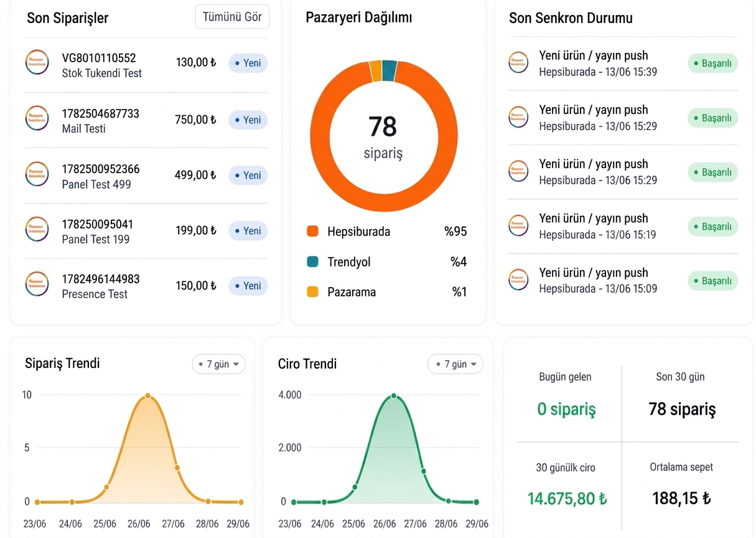Viewport: 756px width, 538px height.
Task: Open the 7 gün dropdown in Sipariş Trendi
Action: coord(218,364)
